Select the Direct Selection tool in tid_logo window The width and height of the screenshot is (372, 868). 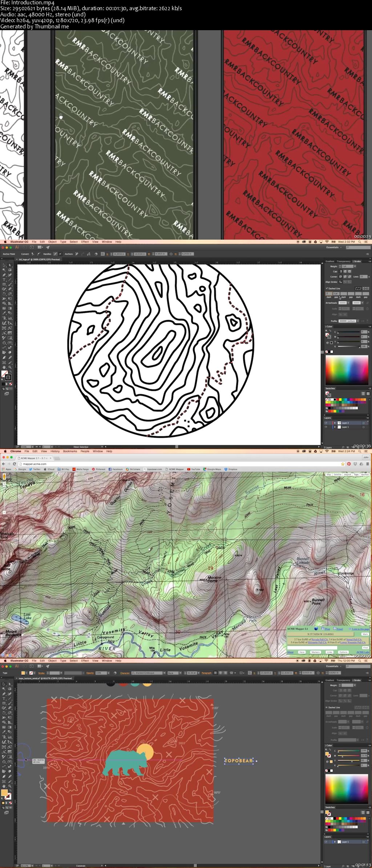(x=10, y=265)
